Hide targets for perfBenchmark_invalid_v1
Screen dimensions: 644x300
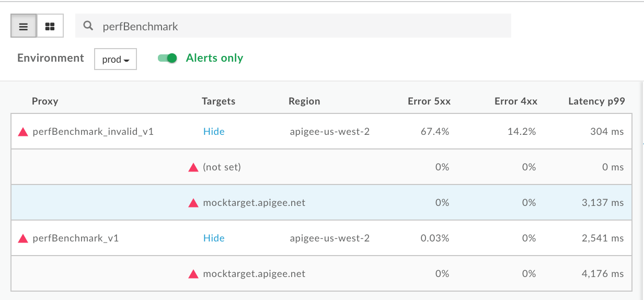[214, 132]
